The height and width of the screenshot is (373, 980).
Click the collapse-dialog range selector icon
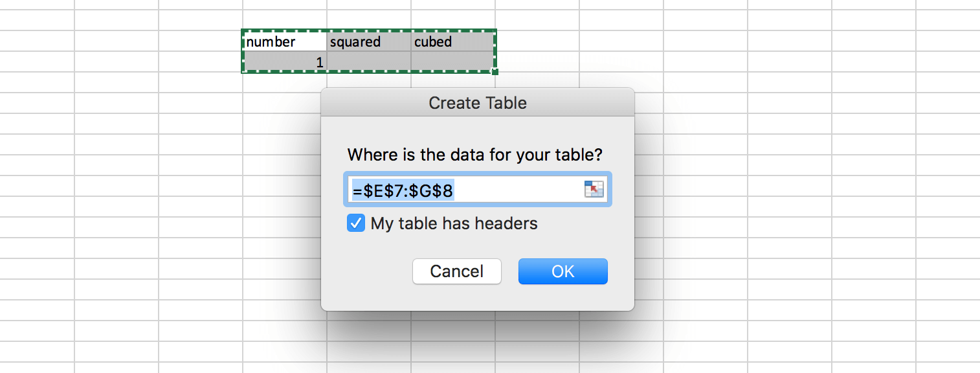click(594, 189)
